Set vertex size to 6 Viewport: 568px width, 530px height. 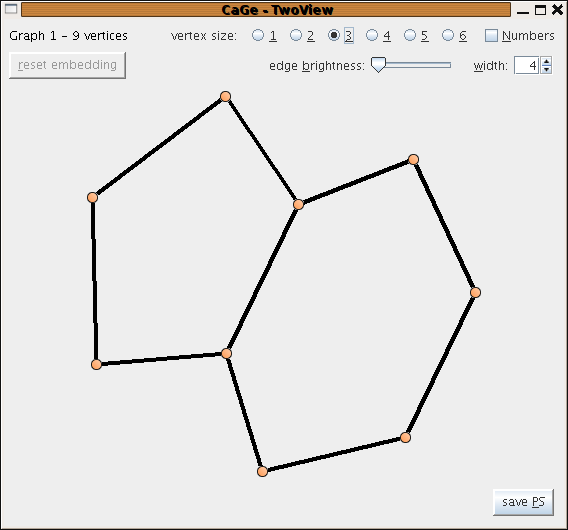(448, 35)
